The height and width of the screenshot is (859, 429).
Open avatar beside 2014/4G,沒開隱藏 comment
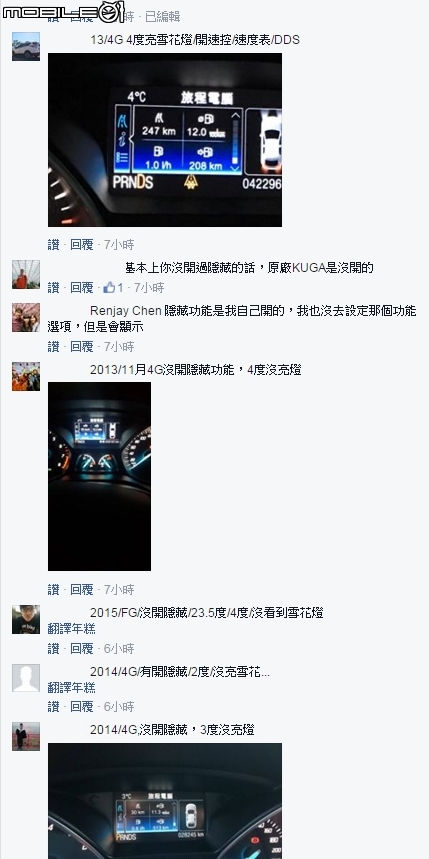pyautogui.click(x=26, y=736)
